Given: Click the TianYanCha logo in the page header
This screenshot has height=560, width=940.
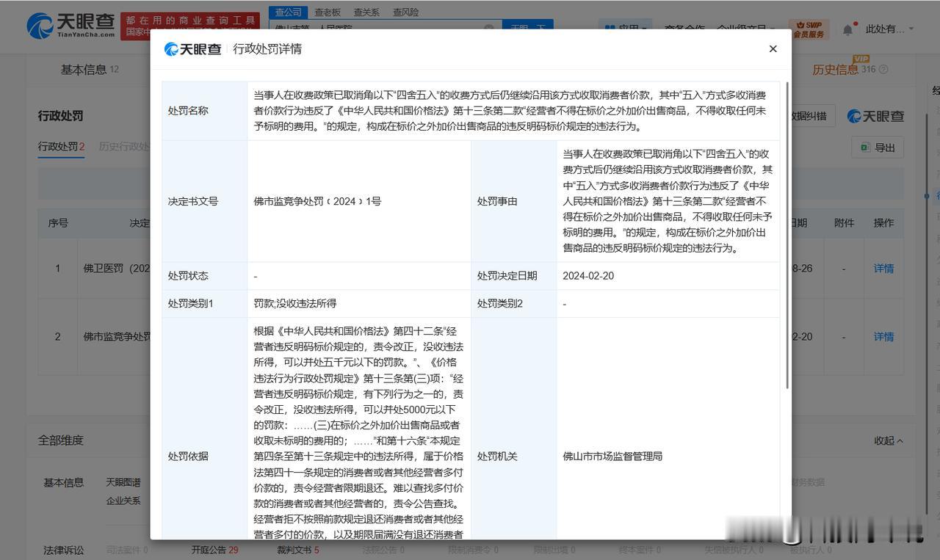Looking at the screenshot, I should pos(70,26).
